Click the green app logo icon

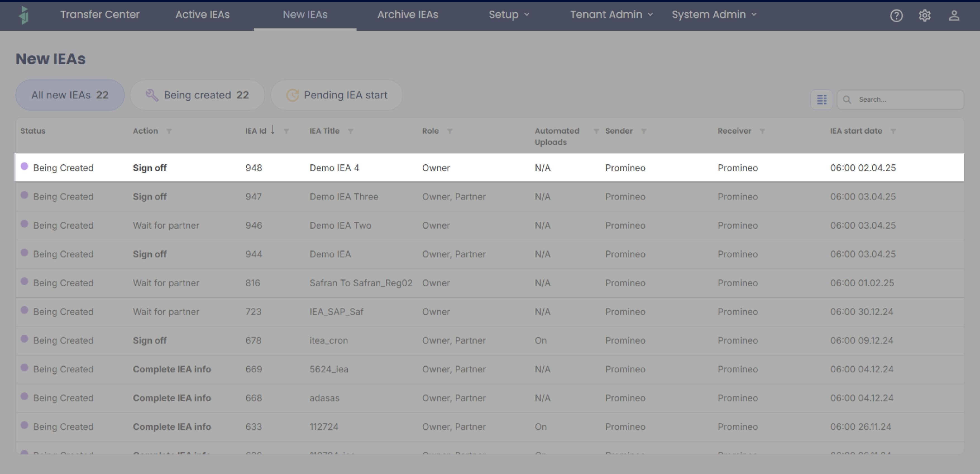click(24, 15)
